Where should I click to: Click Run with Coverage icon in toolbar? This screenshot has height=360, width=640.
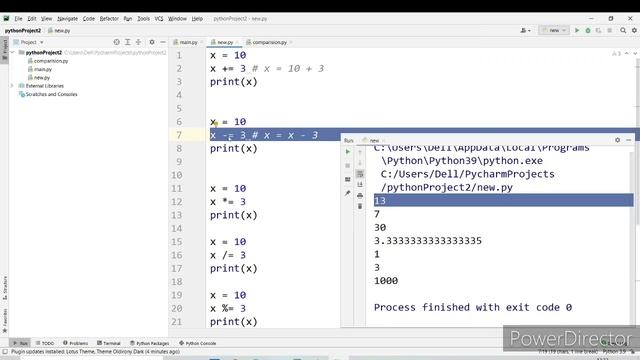point(598,30)
